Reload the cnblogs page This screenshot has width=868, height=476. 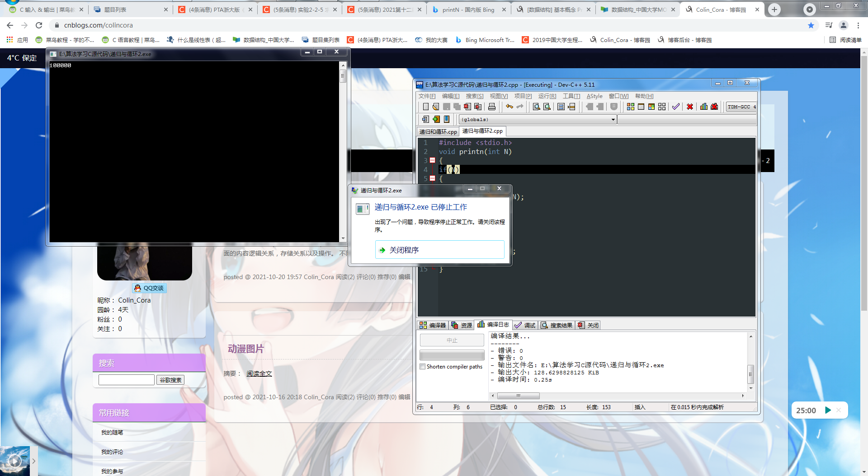pos(39,25)
